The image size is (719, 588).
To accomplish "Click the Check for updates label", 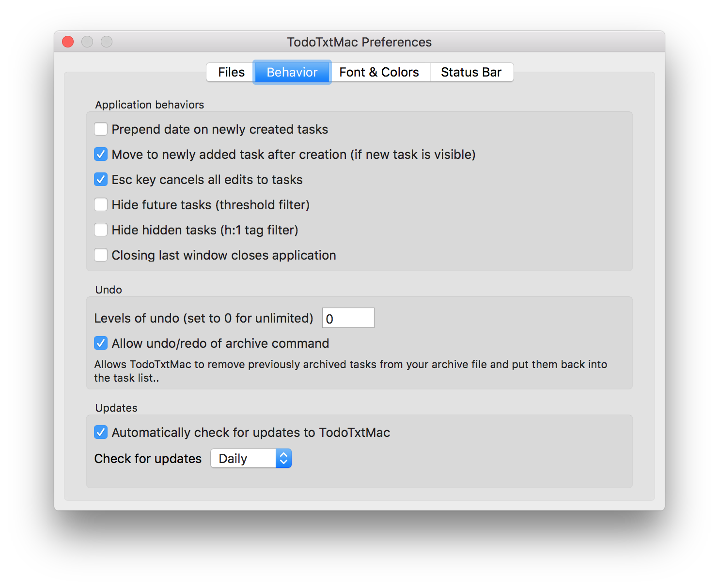I will click(x=148, y=459).
